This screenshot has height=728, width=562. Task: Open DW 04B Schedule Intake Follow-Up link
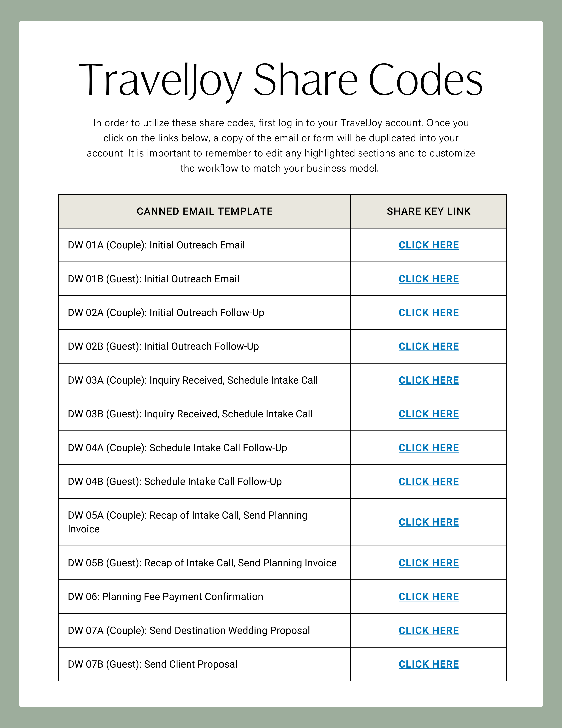point(428,482)
